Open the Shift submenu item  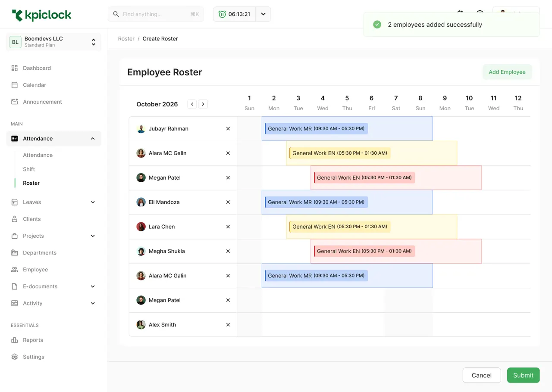click(29, 169)
